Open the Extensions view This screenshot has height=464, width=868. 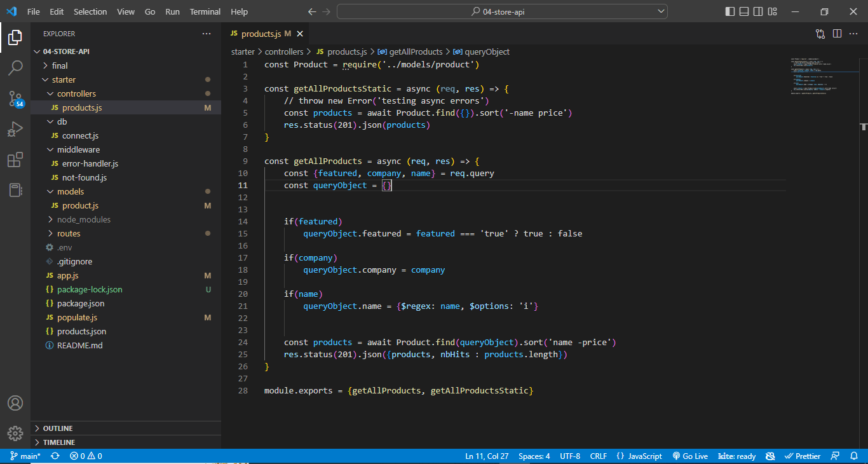pyautogui.click(x=15, y=160)
